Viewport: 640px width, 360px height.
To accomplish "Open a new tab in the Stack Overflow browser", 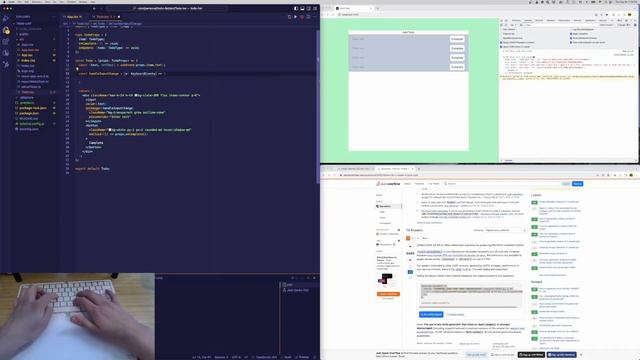I will [x=418, y=169].
